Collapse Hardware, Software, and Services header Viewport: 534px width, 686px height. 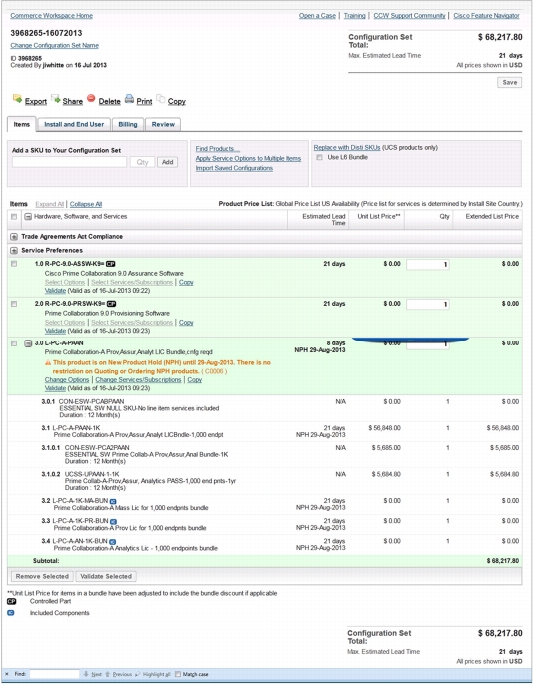28,217
